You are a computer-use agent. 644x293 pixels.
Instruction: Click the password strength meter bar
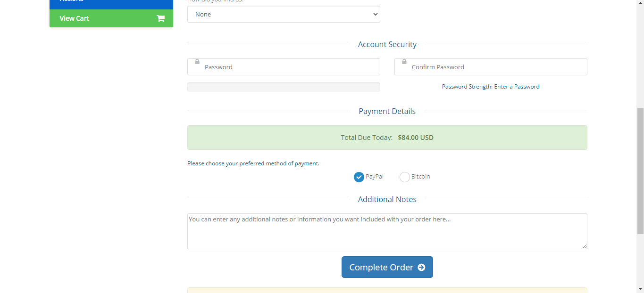point(284,87)
